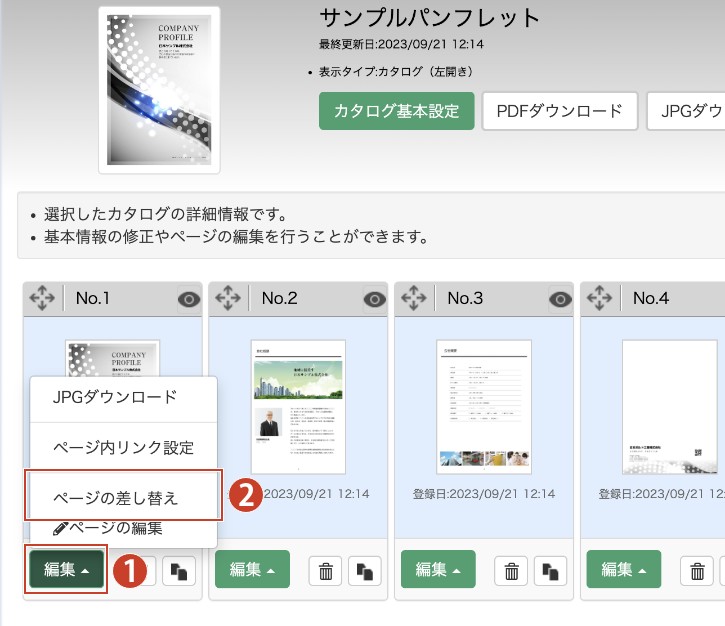The width and height of the screenshot is (725, 626).
Task: Click the page No.2 thumbnail image
Action: tap(298, 406)
